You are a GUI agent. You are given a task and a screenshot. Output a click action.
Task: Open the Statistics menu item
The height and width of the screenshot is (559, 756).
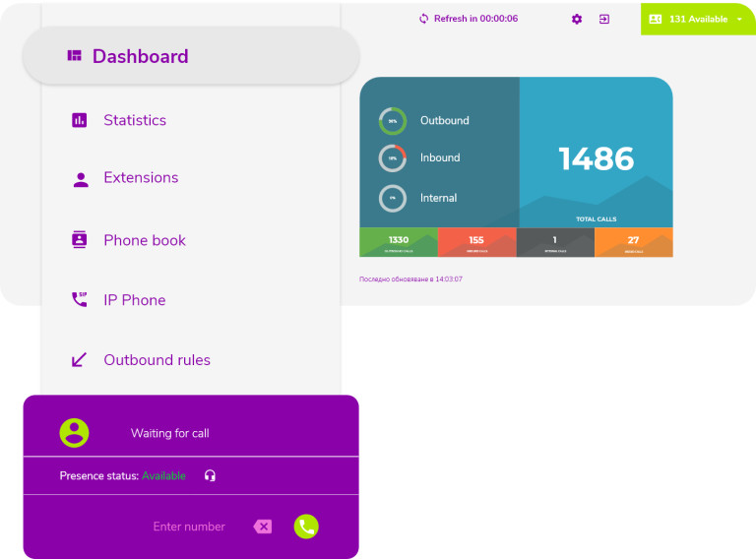[135, 120]
